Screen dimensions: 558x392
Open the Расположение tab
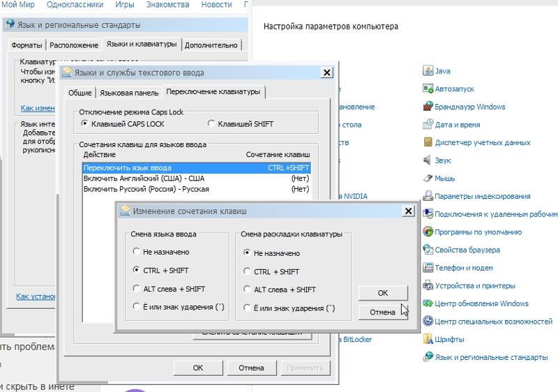[x=74, y=45]
